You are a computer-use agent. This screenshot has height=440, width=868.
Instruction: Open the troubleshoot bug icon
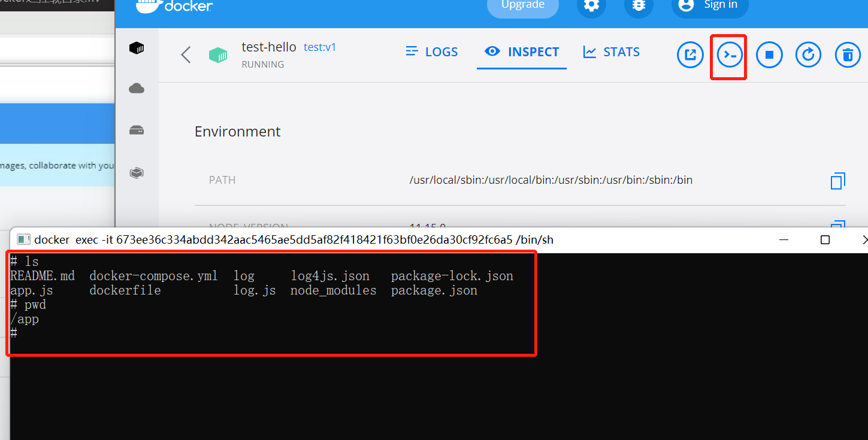pos(639,5)
